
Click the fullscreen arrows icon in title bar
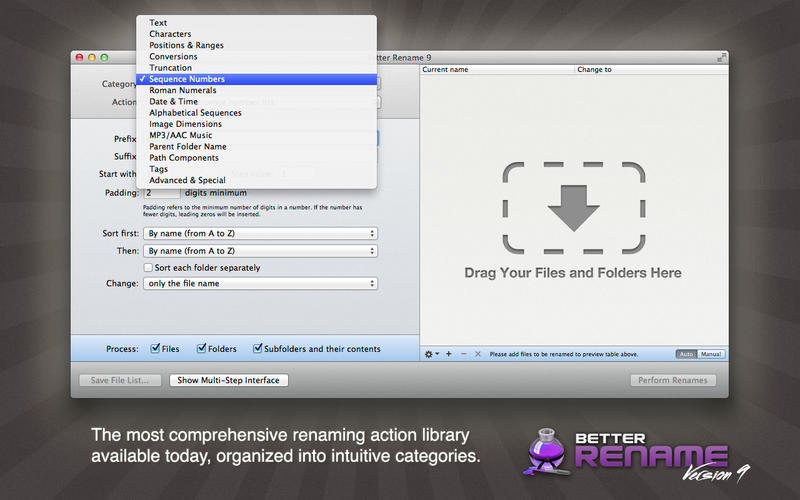pyautogui.click(x=721, y=57)
